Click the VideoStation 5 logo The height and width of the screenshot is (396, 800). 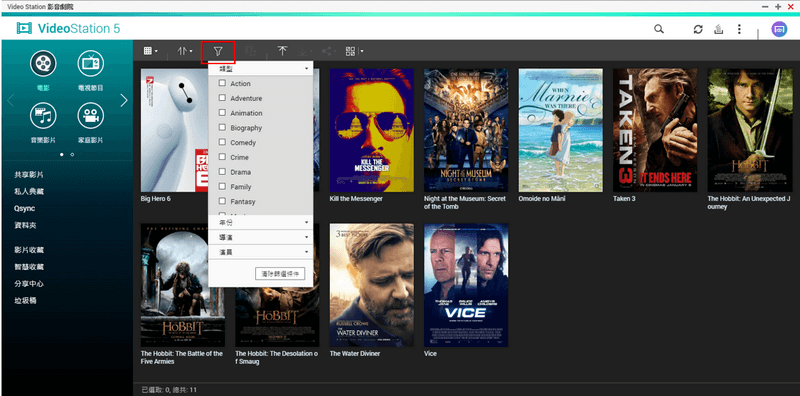click(68, 29)
